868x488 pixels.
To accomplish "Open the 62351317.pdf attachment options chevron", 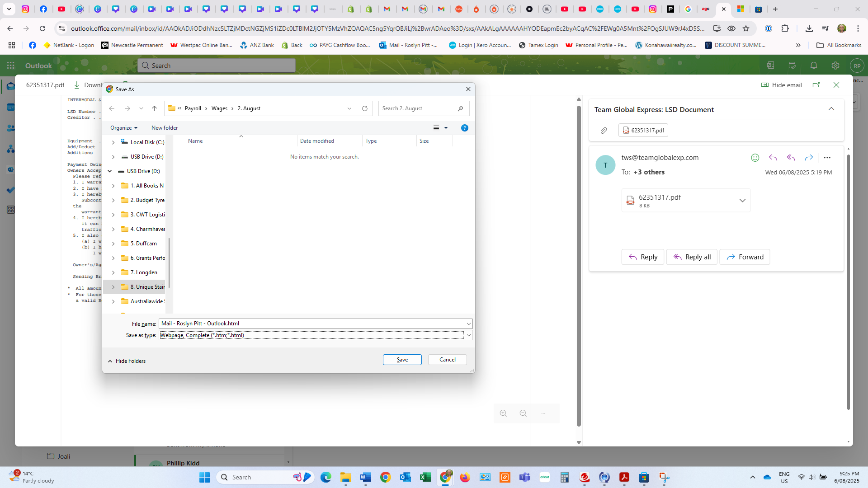I will click(x=742, y=201).
